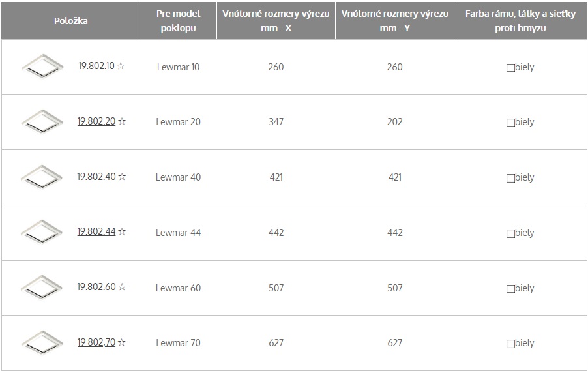Click the Lewmar 40 product image

pos(42,177)
